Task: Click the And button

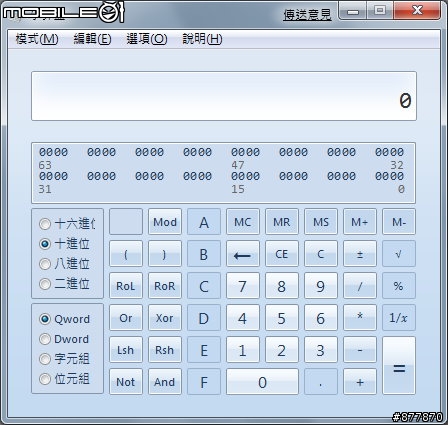Action: (165, 382)
